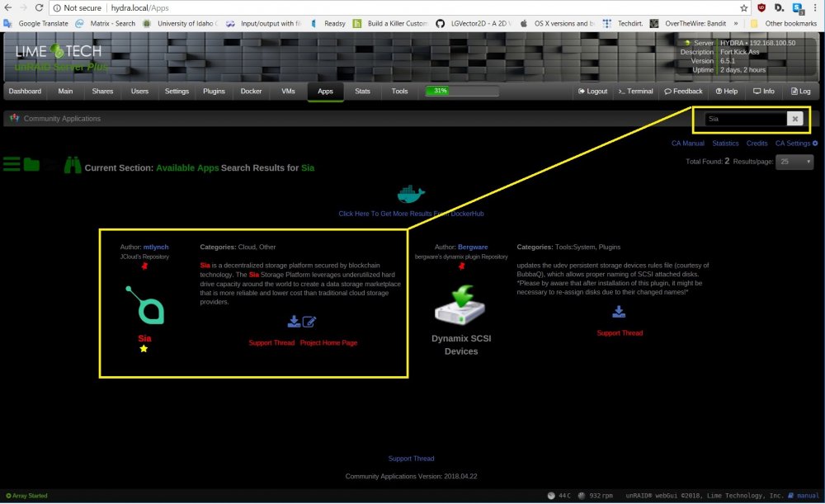Open author Bergware link
The image size is (825, 504).
click(x=473, y=247)
